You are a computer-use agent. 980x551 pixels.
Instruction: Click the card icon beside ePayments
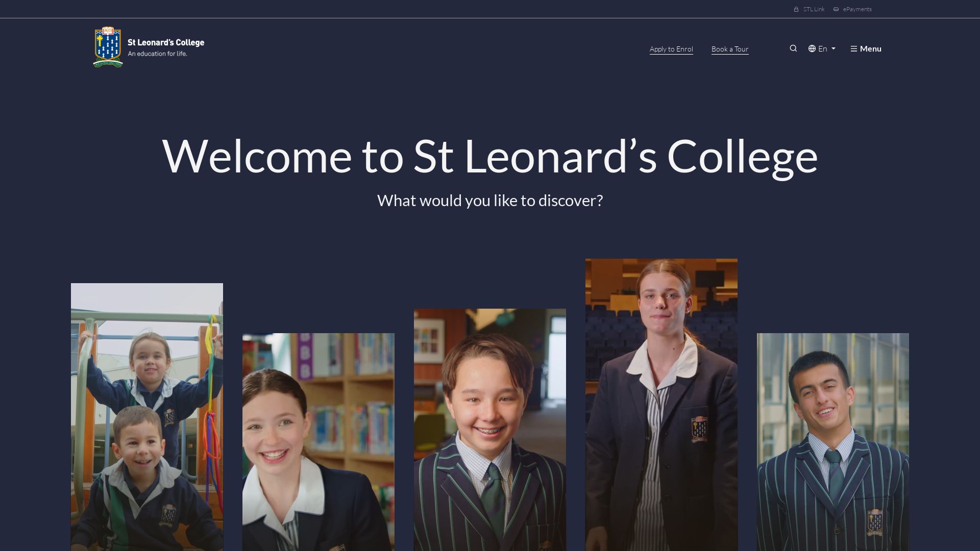[836, 9]
